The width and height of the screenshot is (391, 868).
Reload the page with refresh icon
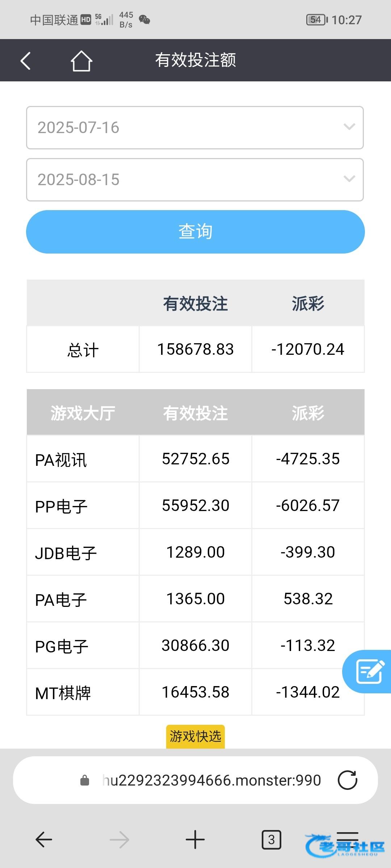[347, 780]
